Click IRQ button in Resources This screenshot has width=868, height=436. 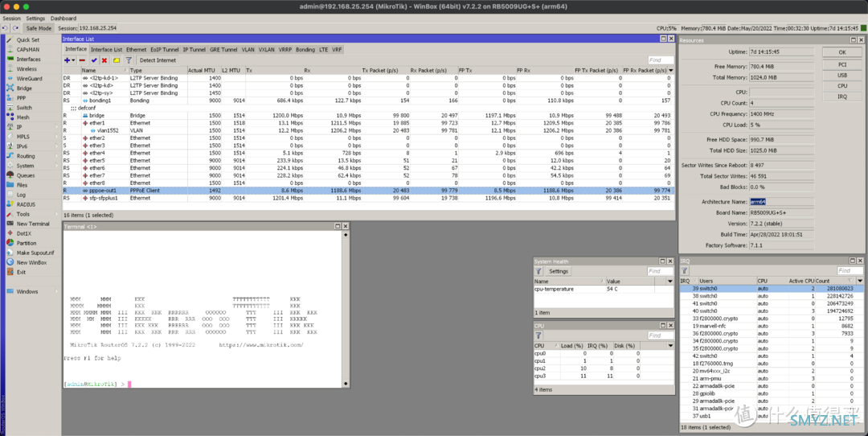pyautogui.click(x=842, y=97)
